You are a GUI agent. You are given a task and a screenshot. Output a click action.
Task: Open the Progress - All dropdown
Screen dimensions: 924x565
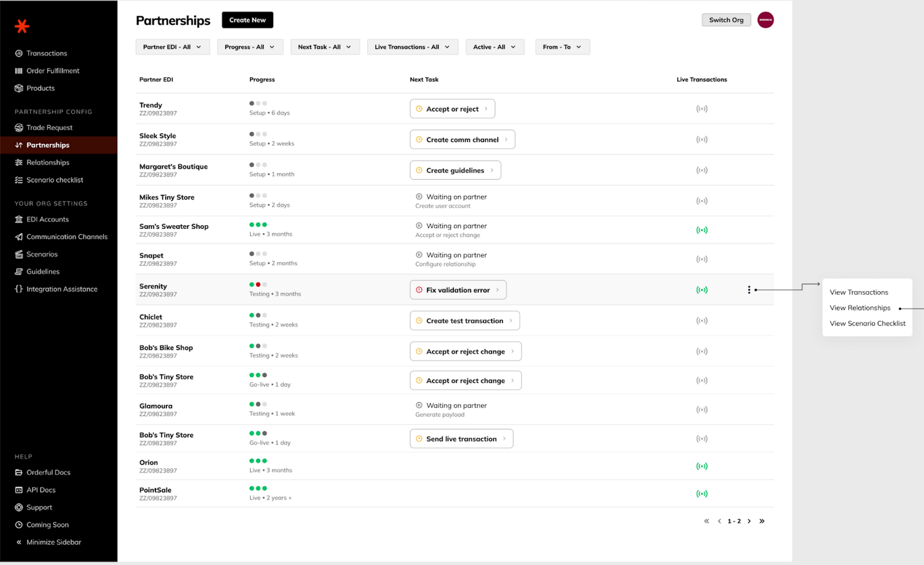click(249, 47)
